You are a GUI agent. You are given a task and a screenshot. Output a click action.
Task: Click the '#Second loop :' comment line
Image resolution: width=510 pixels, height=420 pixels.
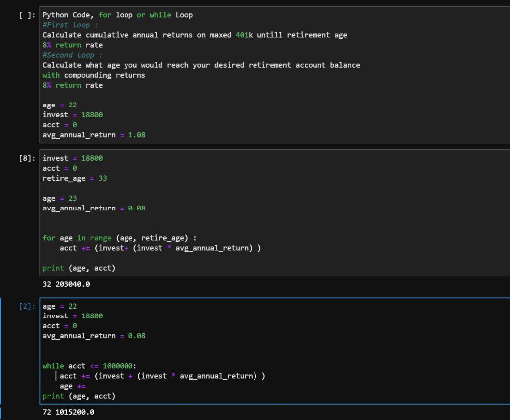pyautogui.click(x=72, y=55)
